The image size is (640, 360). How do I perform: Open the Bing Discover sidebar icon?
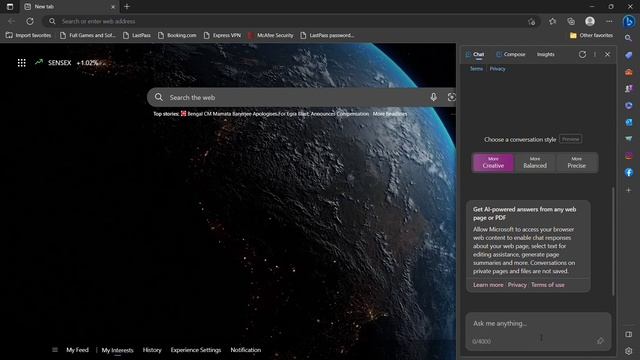(629, 21)
